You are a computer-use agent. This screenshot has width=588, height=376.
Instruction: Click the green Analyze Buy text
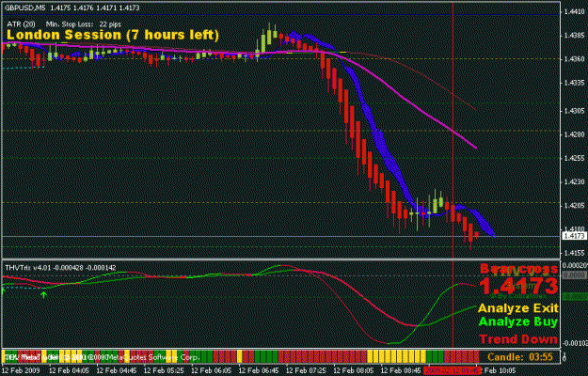[518, 321]
